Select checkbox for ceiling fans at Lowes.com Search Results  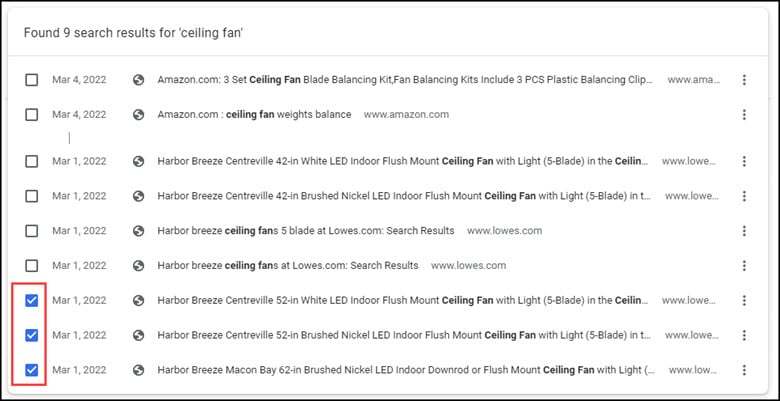pyautogui.click(x=31, y=266)
